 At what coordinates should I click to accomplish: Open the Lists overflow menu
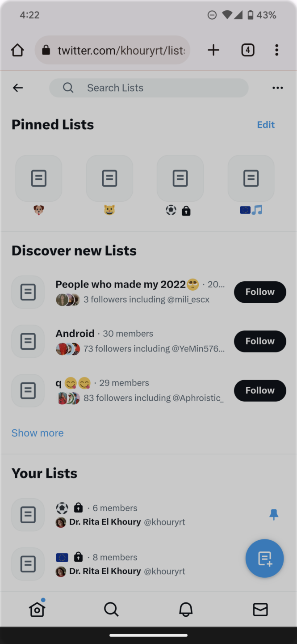tap(278, 88)
